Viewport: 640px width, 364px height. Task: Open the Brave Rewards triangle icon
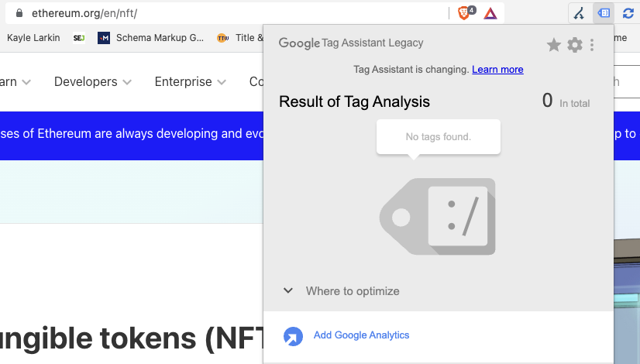point(490,13)
